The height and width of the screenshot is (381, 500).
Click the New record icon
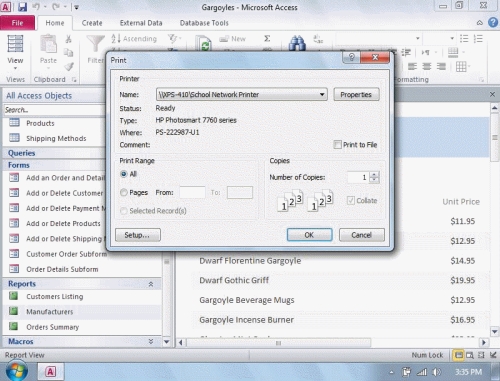(x=224, y=39)
